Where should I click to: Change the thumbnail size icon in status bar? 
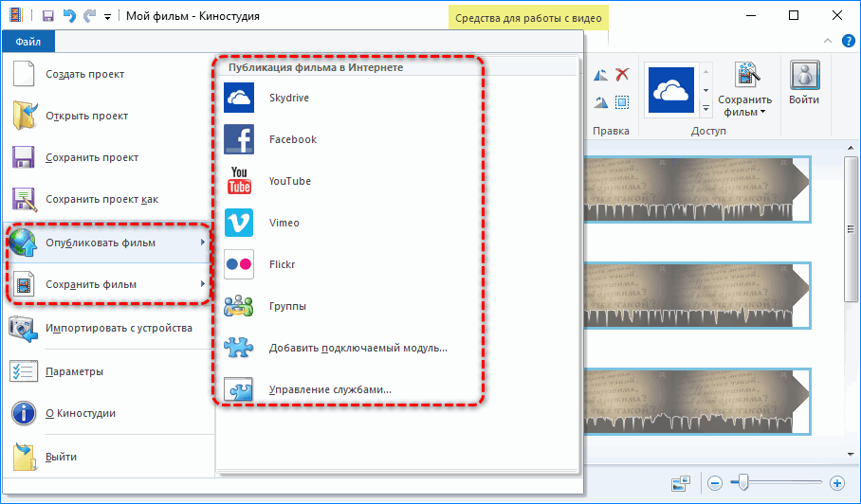[681, 483]
